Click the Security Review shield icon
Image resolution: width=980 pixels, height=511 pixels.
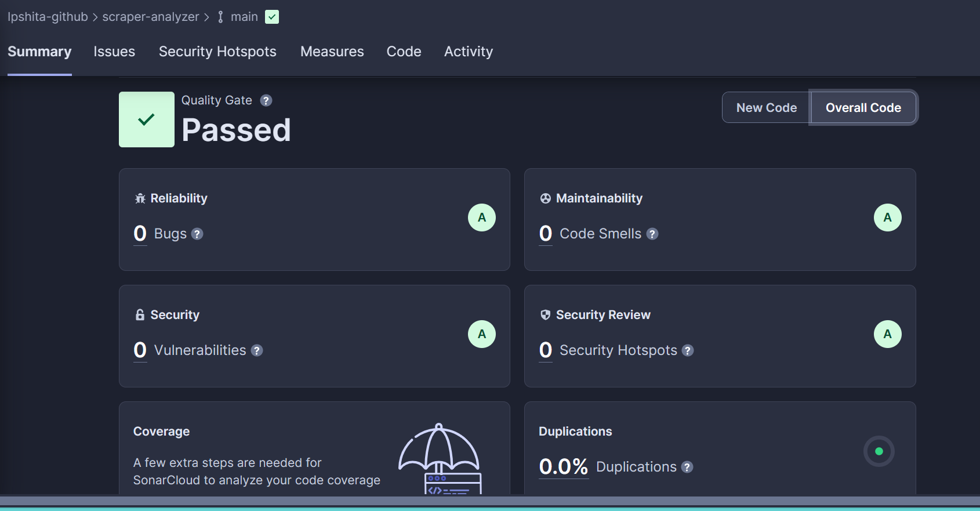546,315
